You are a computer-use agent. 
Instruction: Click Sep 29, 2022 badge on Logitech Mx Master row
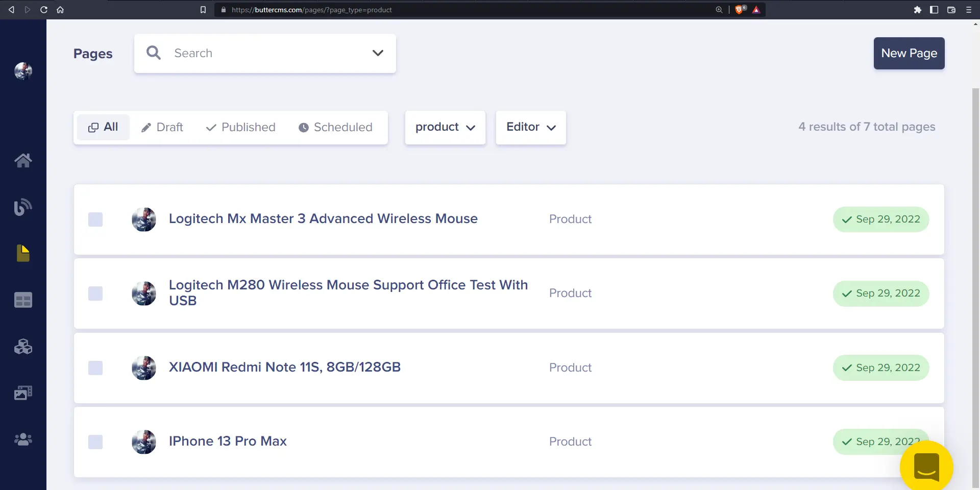(x=881, y=219)
